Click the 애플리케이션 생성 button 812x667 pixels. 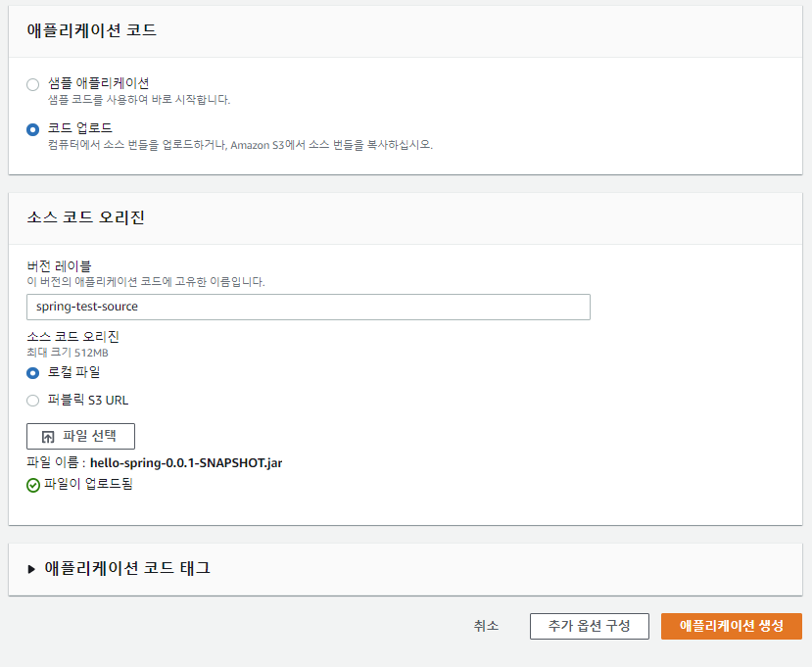(732, 626)
